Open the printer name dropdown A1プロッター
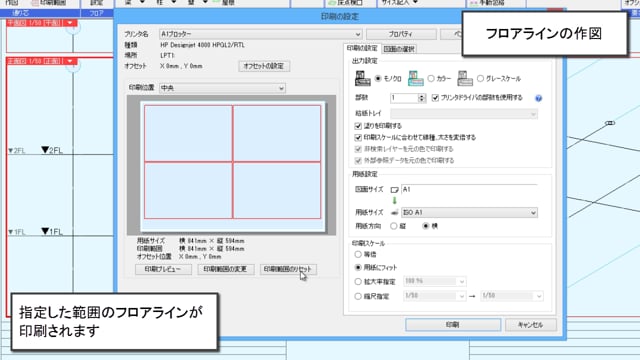 click(x=260, y=34)
